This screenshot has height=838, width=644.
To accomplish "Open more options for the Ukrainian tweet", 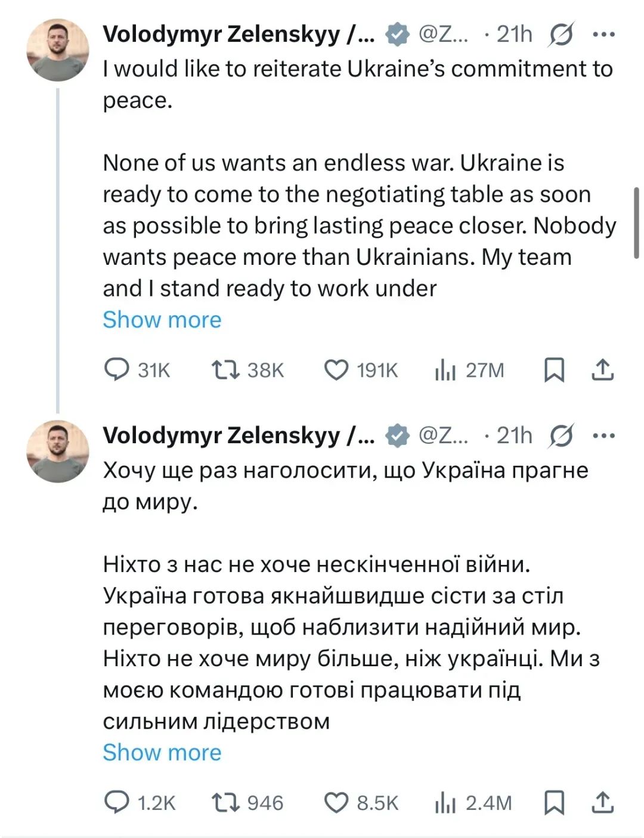I will pyautogui.click(x=603, y=435).
